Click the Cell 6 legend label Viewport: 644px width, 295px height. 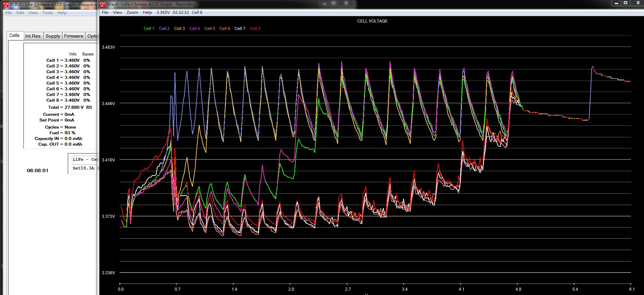click(225, 29)
